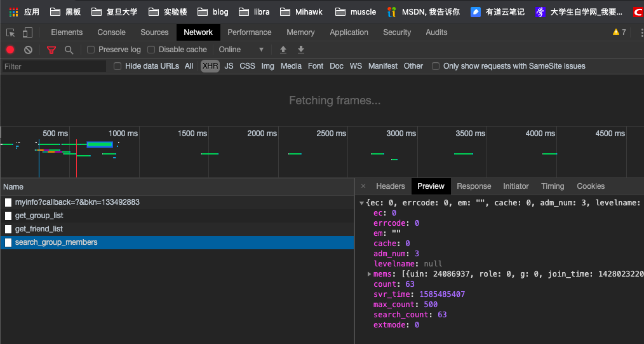Close the request details pane
This screenshot has height=344, width=644.
[x=363, y=186]
